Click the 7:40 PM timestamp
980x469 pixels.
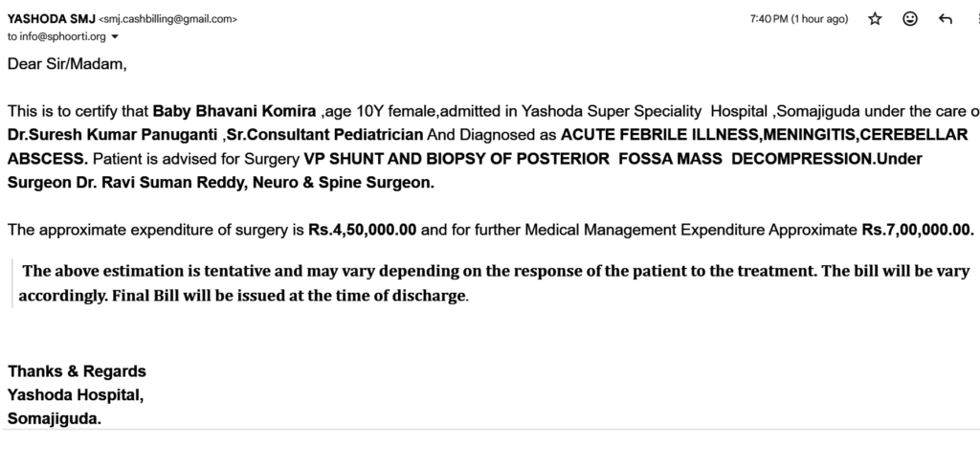[x=800, y=19]
